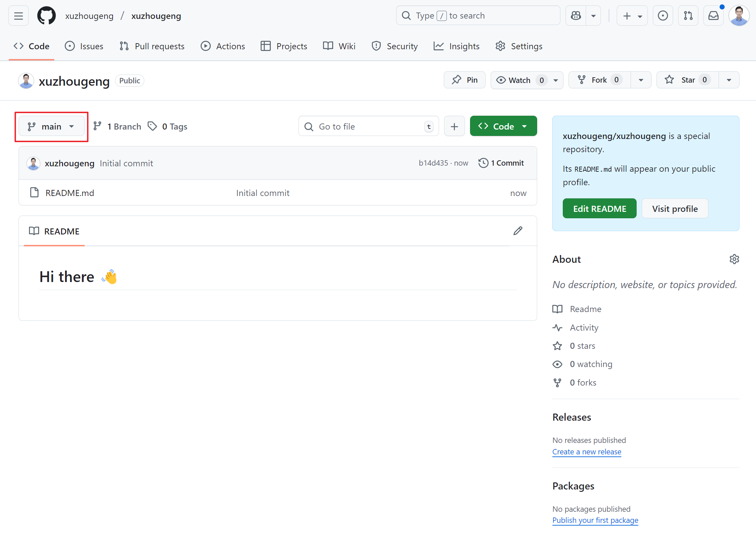Expand the main branch dropdown

tap(51, 127)
